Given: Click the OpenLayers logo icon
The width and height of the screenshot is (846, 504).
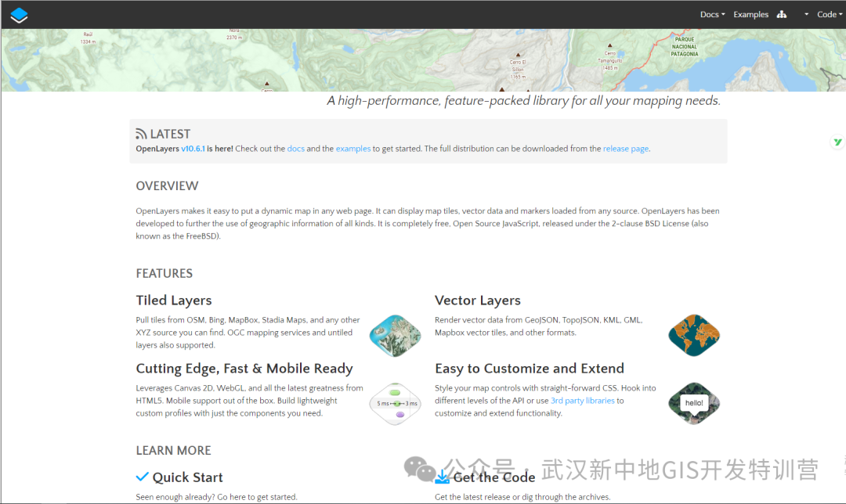Looking at the screenshot, I should 19,15.
